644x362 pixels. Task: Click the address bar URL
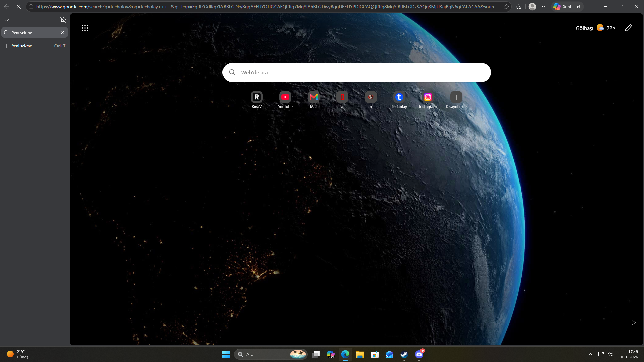click(x=267, y=7)
